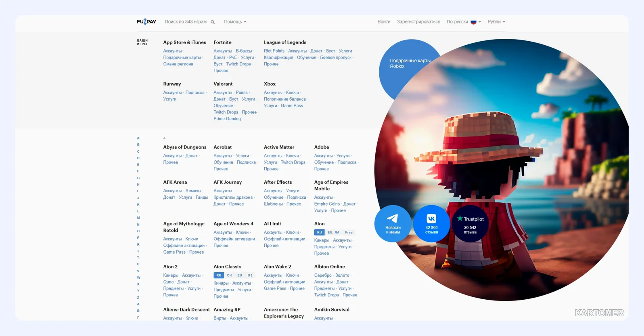Open Aion 2 Quna link
This screenshot has width=644, height=336.
click(168, 282)
